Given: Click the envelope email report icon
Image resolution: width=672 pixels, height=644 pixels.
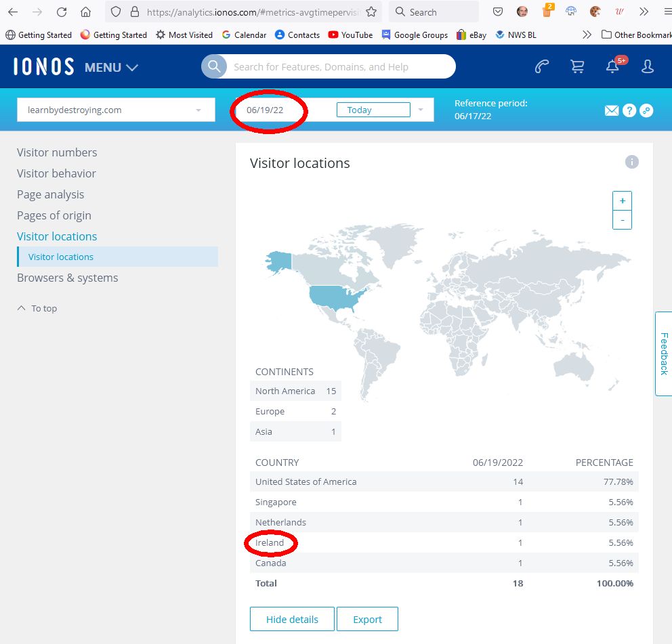Looking at the screenshot, I should 612,110.
